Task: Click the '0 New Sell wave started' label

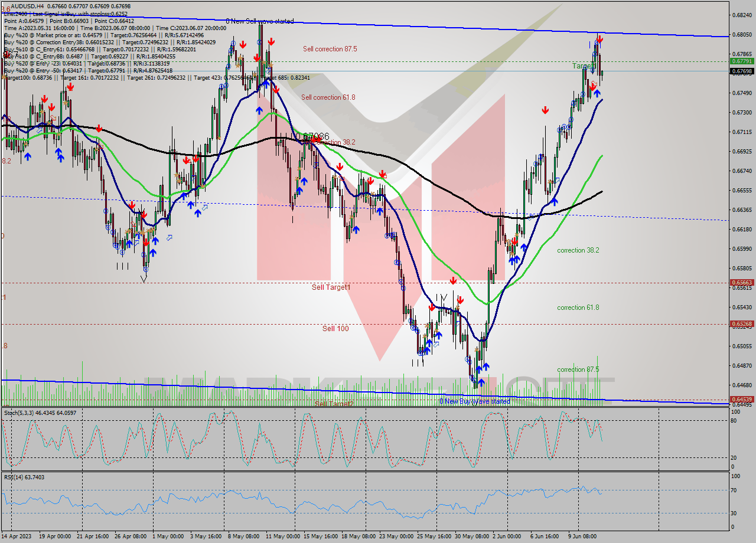Action: click(260, 21)
